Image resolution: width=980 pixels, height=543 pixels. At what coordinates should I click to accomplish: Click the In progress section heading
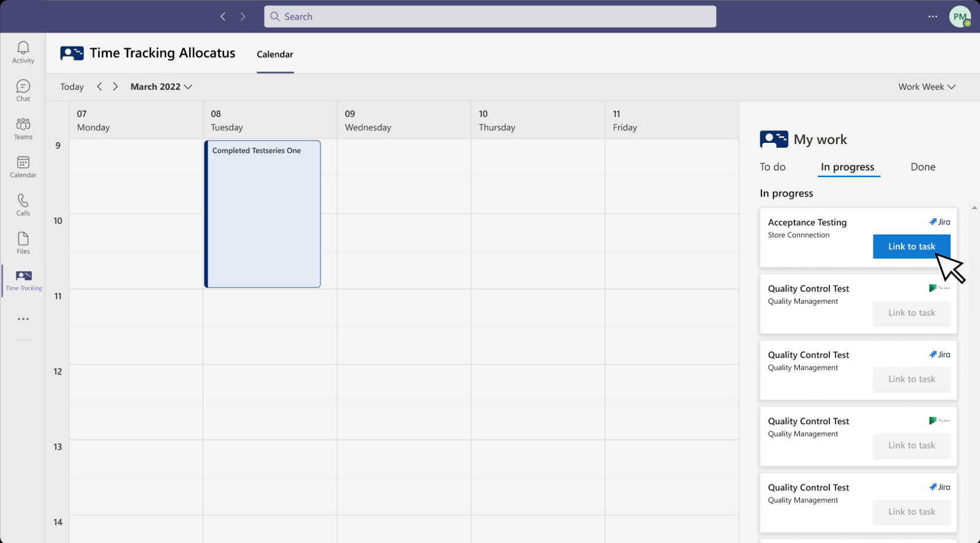tap(786, 193)
